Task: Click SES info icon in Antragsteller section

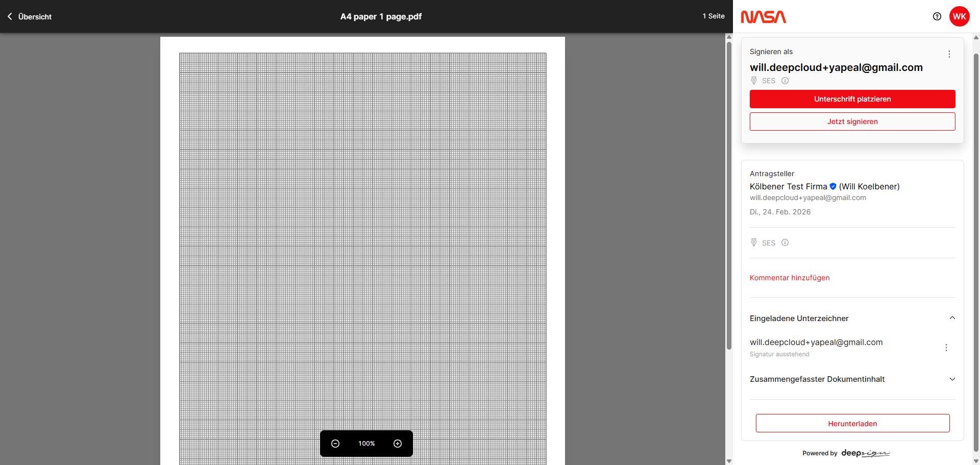Action: pos(785,243)
